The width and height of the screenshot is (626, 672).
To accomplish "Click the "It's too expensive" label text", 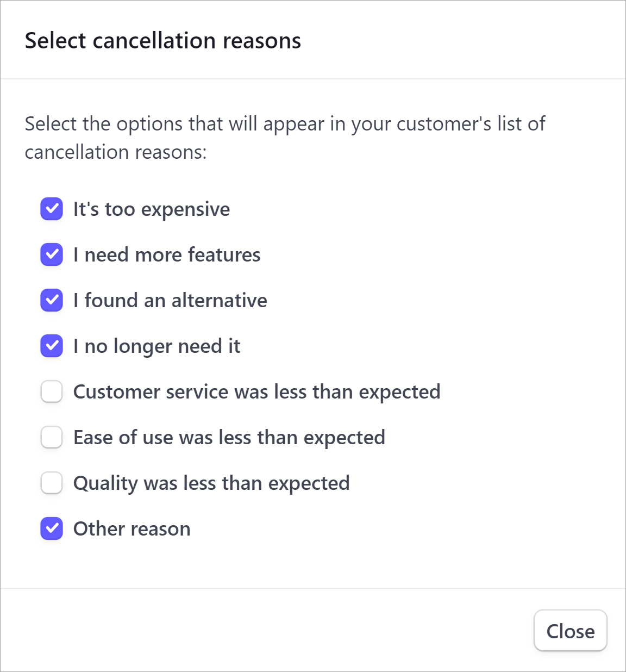I will click(152, 209).
